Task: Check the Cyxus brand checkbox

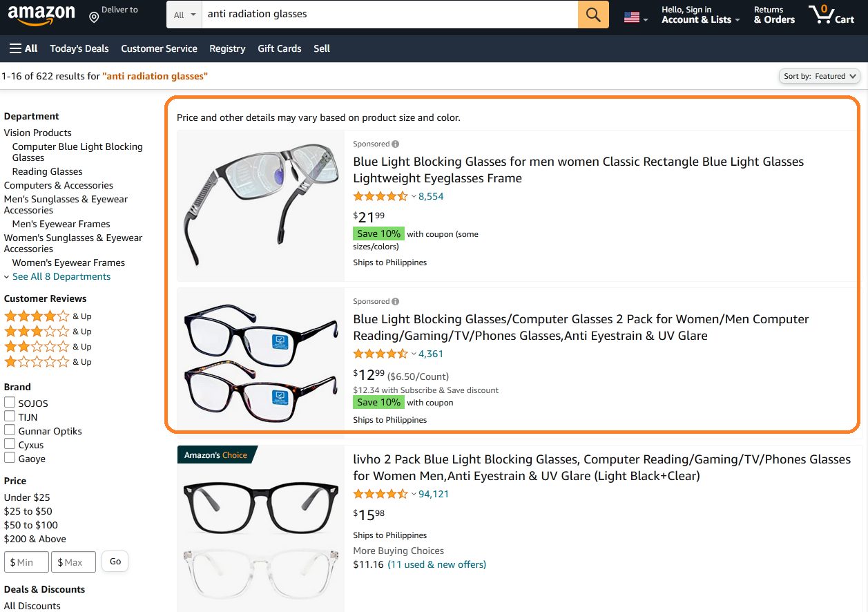Action: (10, 443)
